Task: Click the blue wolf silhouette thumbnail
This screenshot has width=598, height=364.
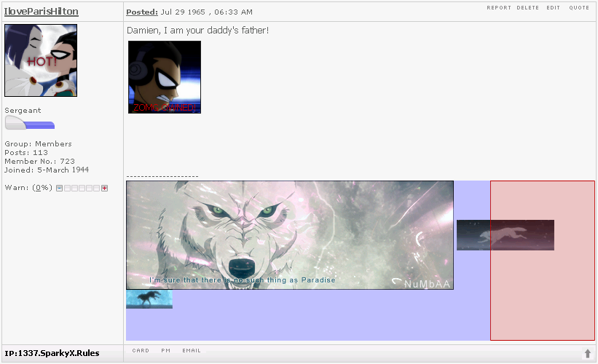Action: coord(149,299)
